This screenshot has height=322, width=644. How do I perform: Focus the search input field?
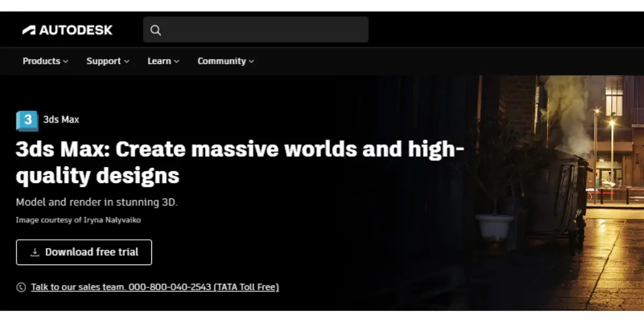pos(255,30)
